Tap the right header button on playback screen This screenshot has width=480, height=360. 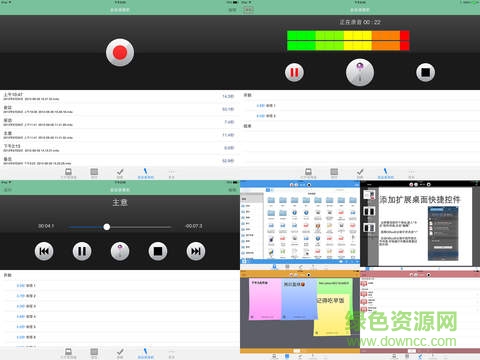(x=232, y=190)
